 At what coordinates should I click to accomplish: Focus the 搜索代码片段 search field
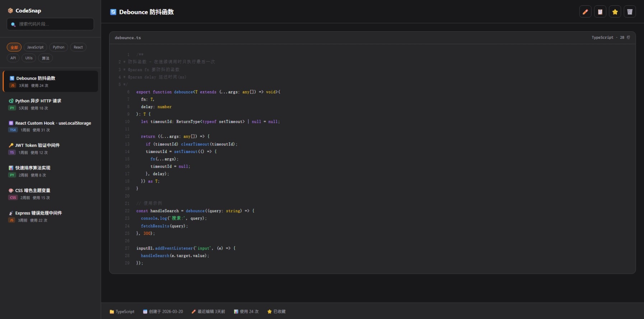(54, 24)
